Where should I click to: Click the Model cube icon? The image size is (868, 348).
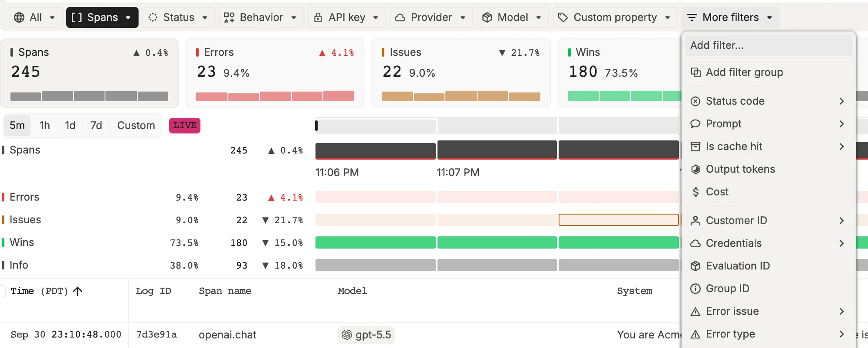tap(487, 17)
